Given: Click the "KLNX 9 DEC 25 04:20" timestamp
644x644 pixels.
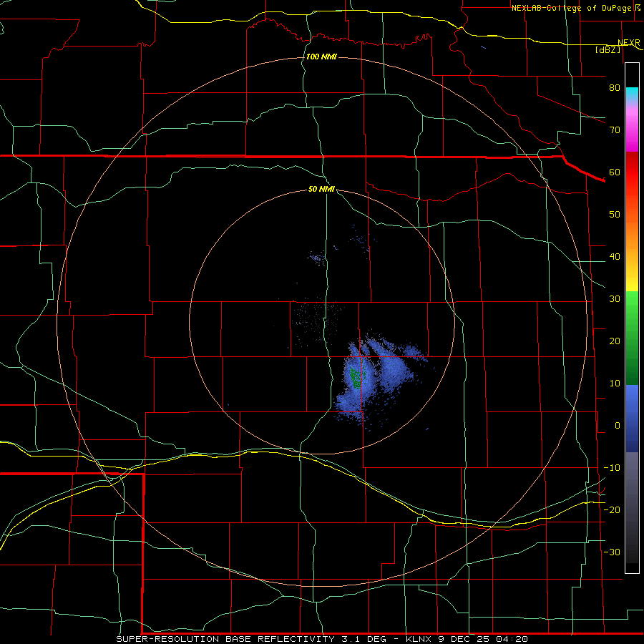Looking at the screenshot, I should tap(467, 639).
